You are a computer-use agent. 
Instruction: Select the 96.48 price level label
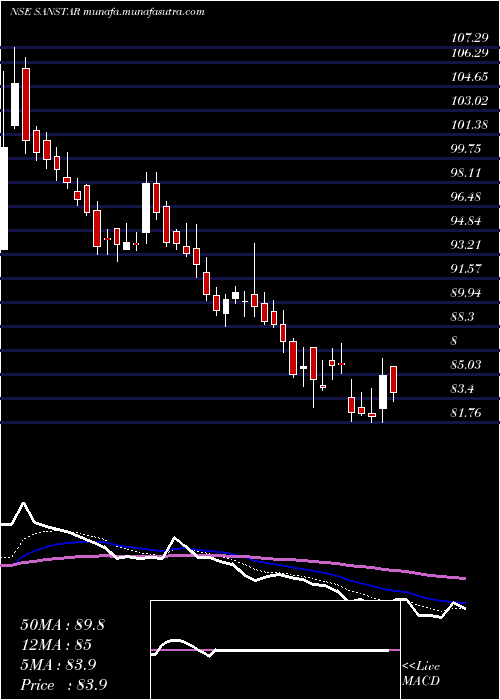tap(466, 196)
